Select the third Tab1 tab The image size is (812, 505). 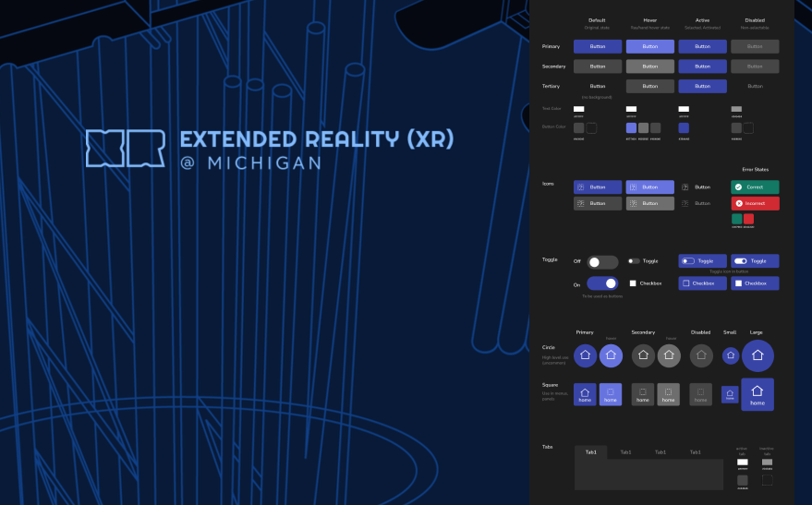pyautogui.click(x=661, y=452)
